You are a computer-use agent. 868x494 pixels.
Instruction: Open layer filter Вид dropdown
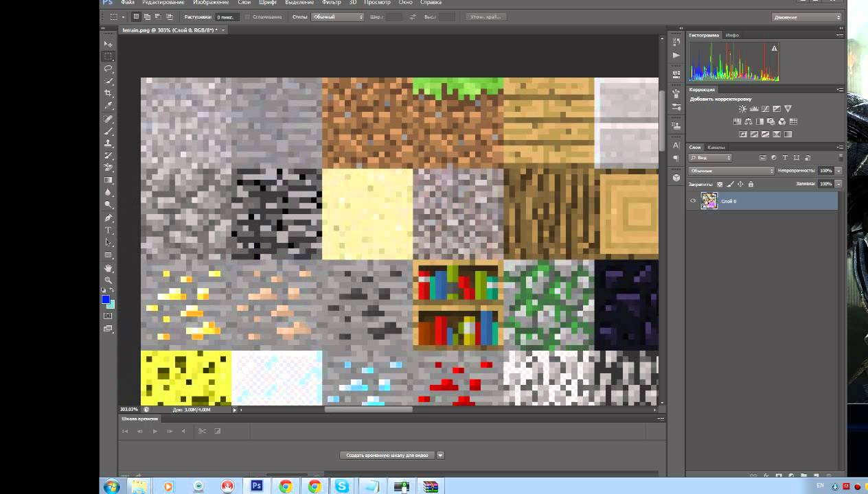pos(710,158)
